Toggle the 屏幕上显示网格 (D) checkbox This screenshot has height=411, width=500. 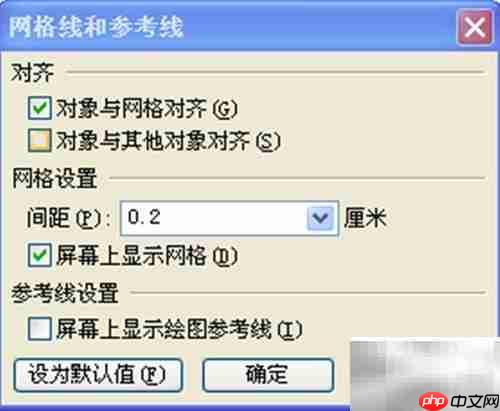tap(40, 255)
